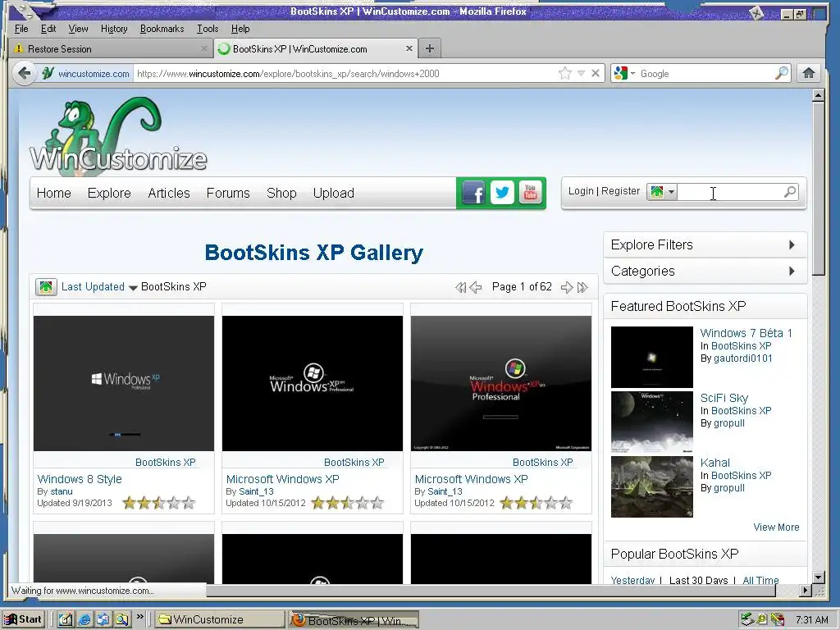Switch to WinCustomize folder taskbar button
This screenshot has height=630, width=840.
(x=220, y=619)
